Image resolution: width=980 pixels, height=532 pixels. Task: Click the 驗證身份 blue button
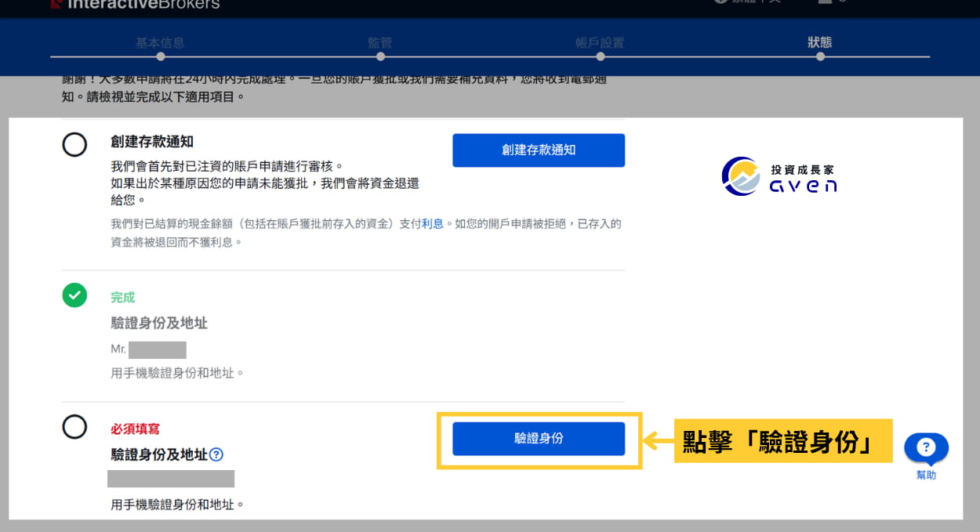[539, 439]
